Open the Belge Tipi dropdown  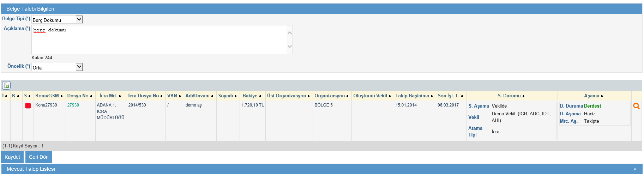(57, 20)
